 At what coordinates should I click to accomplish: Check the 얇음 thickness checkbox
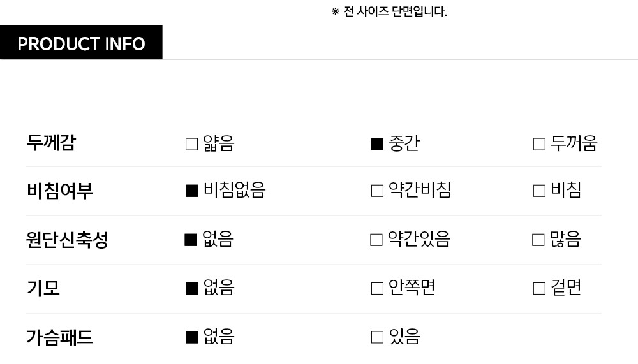coord(191,144)
